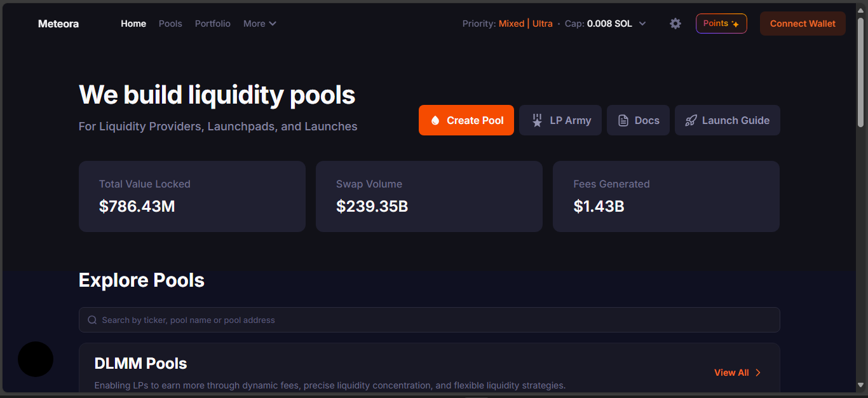Screen dimensions: 868x398
Task: Click the $1.43B Fees Generated value
Action: pyautogui.click(x=599, y=206)
